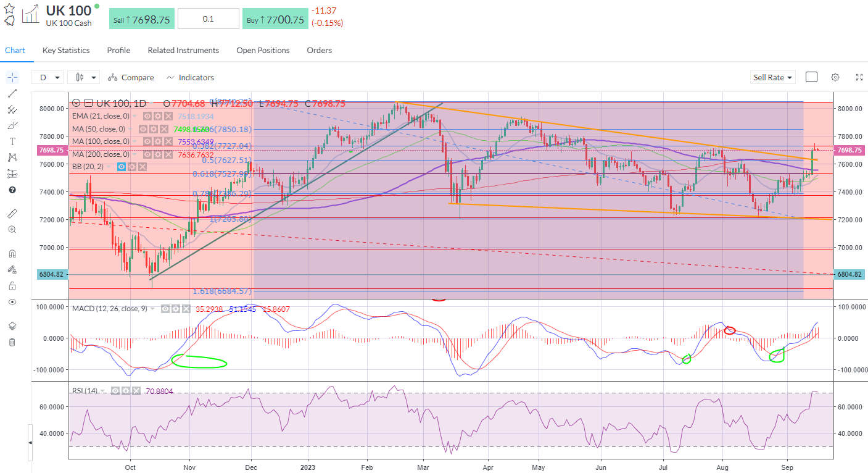
Task: Select the text annotation tool
Action: tap(12, 141)
